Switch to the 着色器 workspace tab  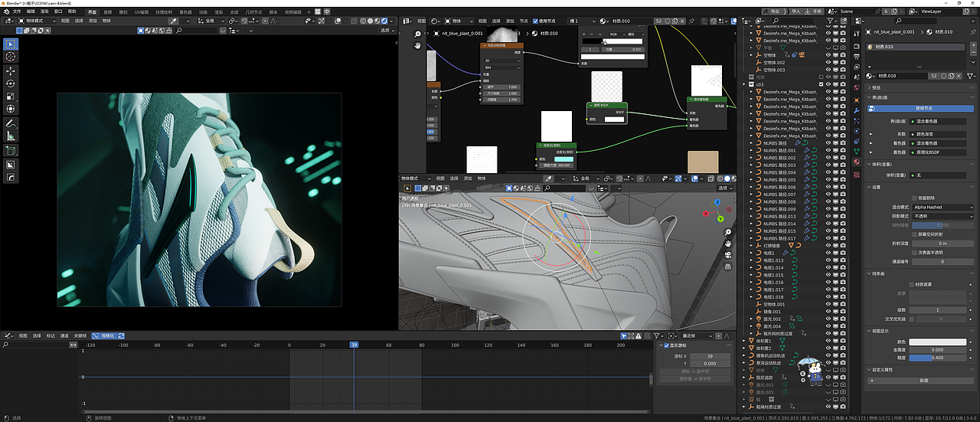pyautogui.click(x=185, y=12)
